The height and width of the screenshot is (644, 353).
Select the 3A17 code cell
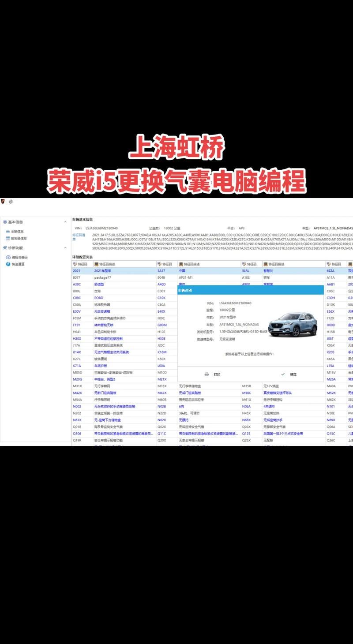(x=167, y=270)
